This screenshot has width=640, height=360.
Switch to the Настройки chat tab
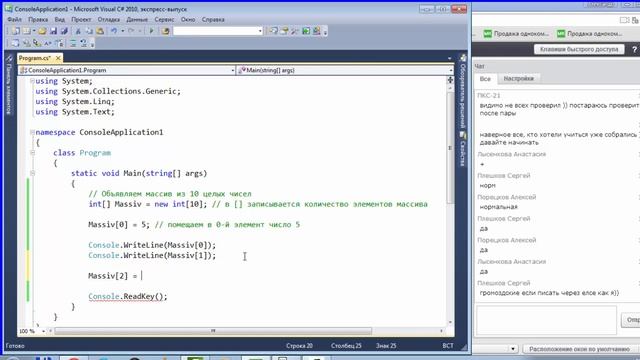click(x=518, y=78)
